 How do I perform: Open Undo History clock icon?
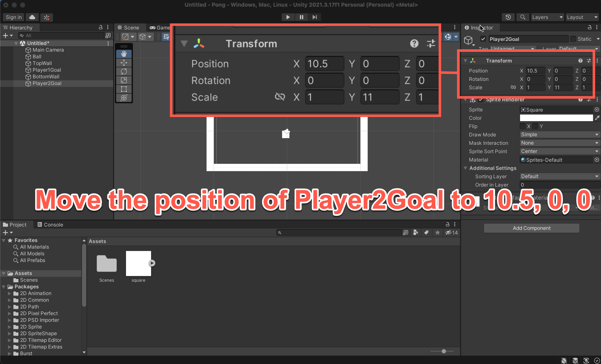(x=508, y=17)
